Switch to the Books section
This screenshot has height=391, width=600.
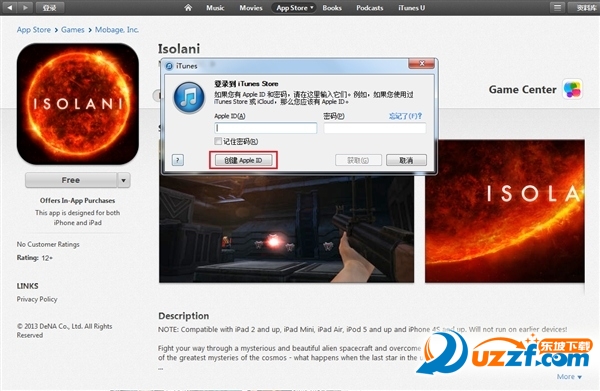point(332,8)
